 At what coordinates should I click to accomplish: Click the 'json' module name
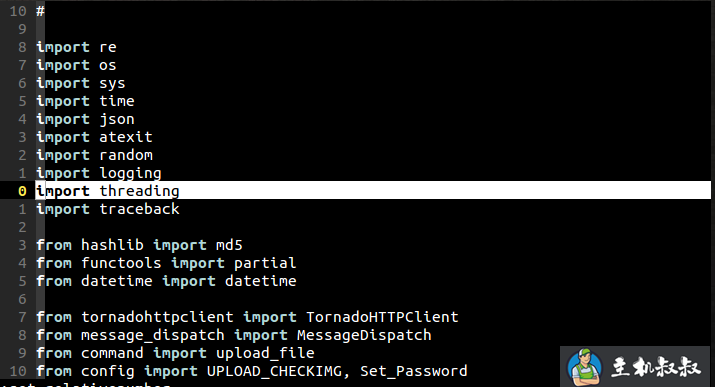pyautogui.click(x=117, y=119)
